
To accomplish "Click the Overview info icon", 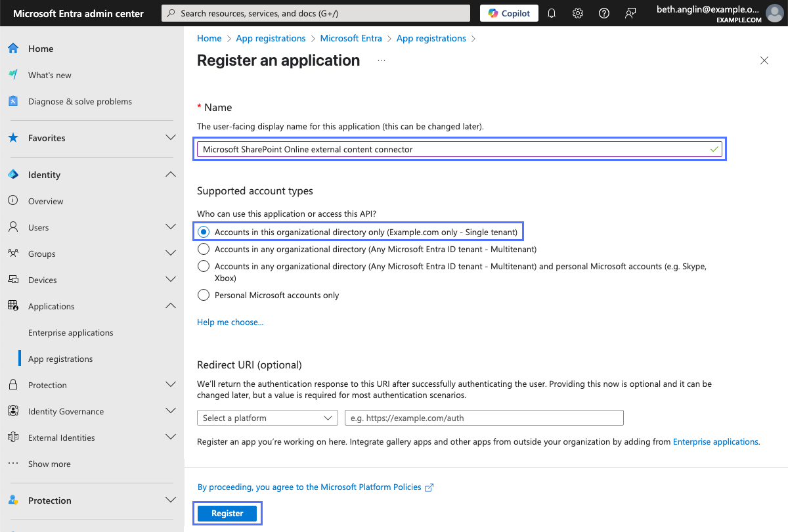I will pyautogui.click(x=13, y=201).
